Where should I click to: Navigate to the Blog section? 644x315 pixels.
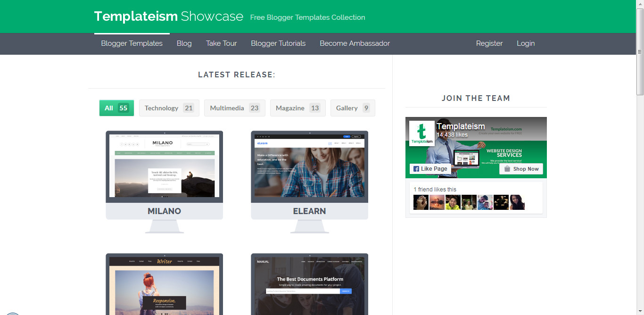(184, 43)
